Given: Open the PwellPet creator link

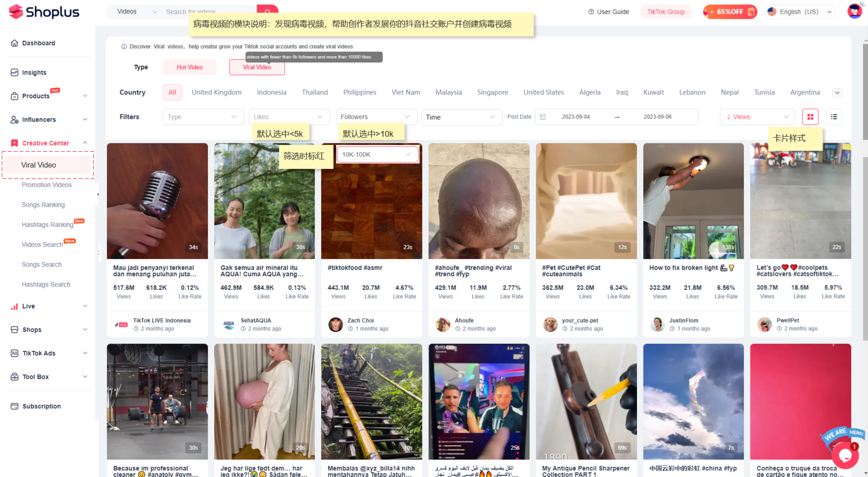Looking at the screenshot, I should click(x=787, y=321).
